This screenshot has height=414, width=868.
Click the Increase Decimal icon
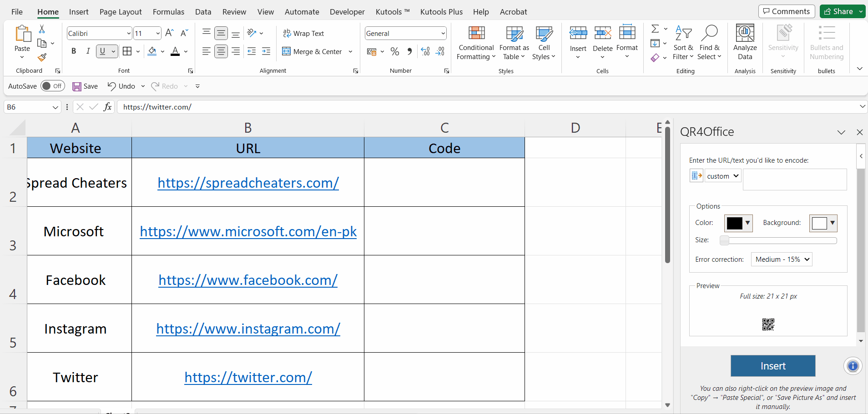pyautogui.click(x=425, y=51)
